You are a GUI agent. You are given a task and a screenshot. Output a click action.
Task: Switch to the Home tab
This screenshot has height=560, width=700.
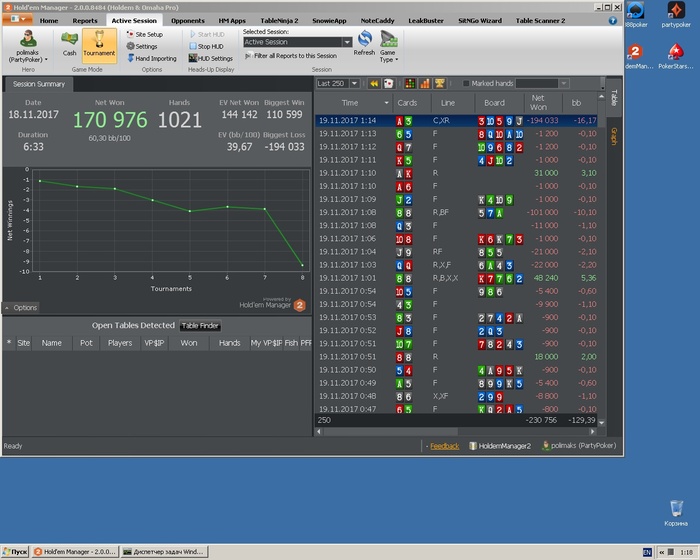click(49, 21)
